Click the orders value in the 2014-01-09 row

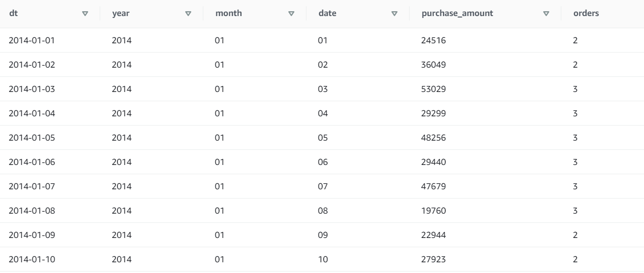tap(575, 235)
